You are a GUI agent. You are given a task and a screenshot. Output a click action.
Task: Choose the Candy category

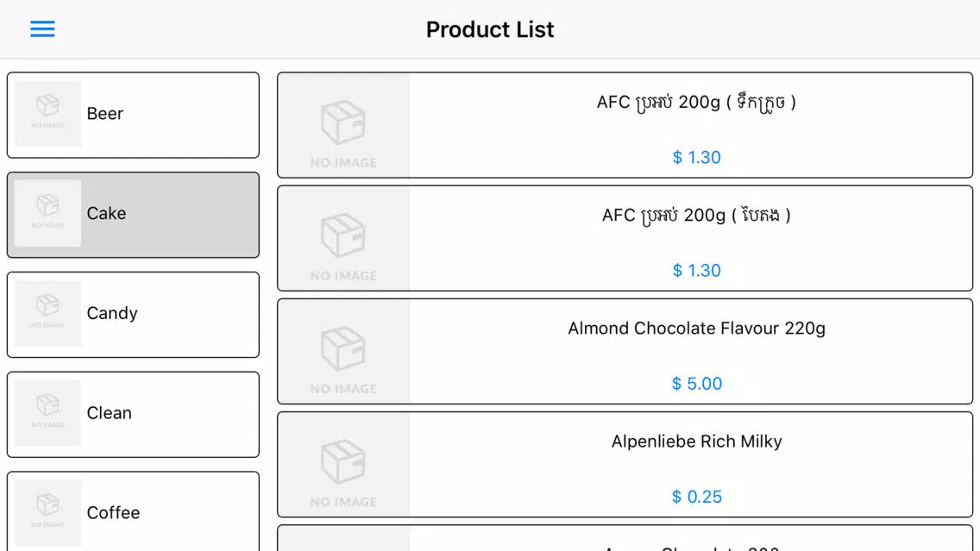click(x=133, y=315)
